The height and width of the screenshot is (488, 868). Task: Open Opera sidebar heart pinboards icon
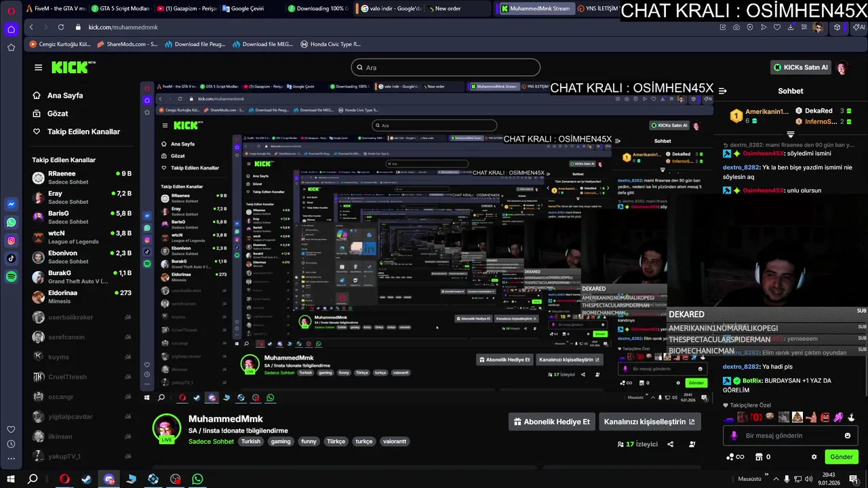(11, 429)
